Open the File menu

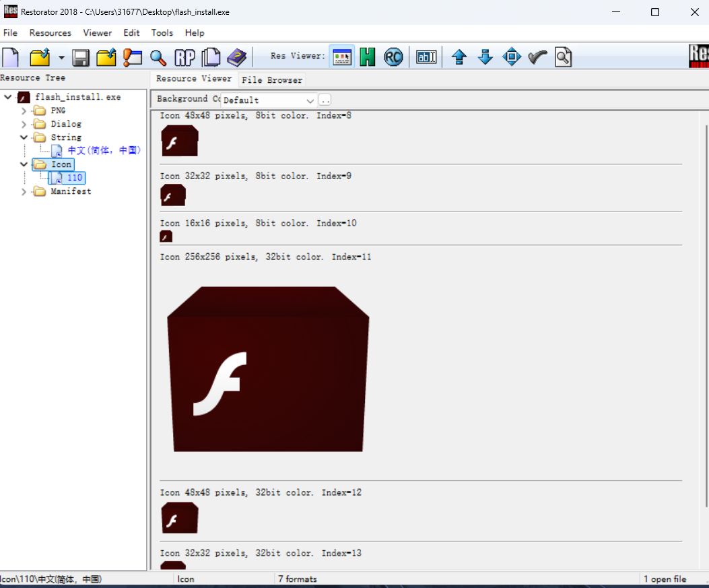click(10, 32)
